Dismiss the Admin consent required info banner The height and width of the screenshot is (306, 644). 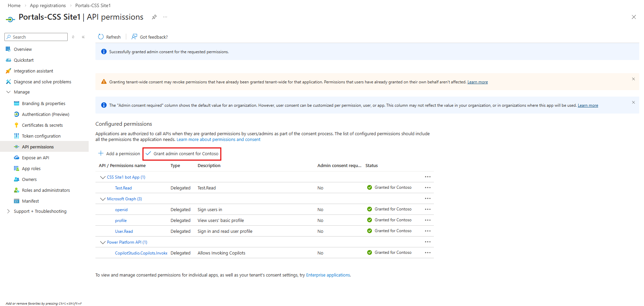click(633, 102)
